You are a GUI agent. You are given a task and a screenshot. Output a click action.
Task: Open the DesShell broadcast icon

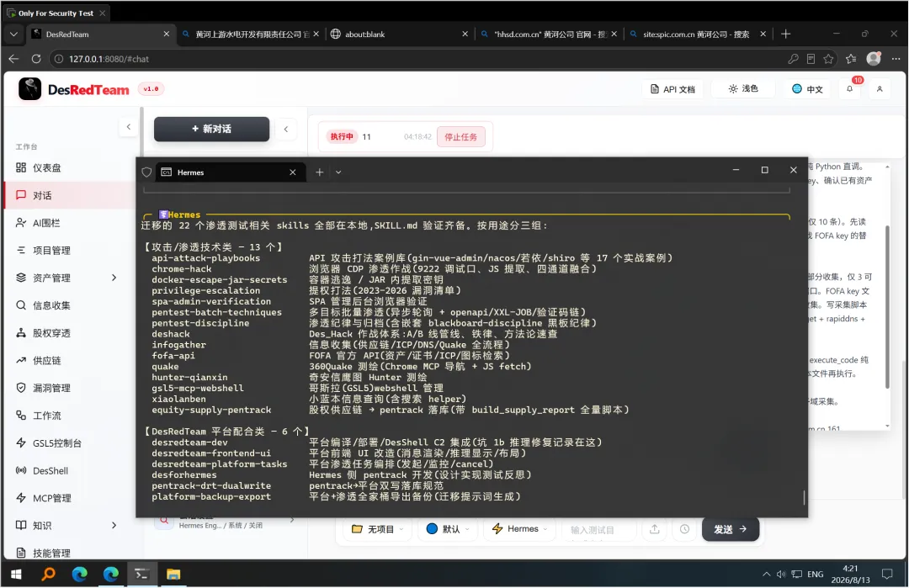(21, 470)
